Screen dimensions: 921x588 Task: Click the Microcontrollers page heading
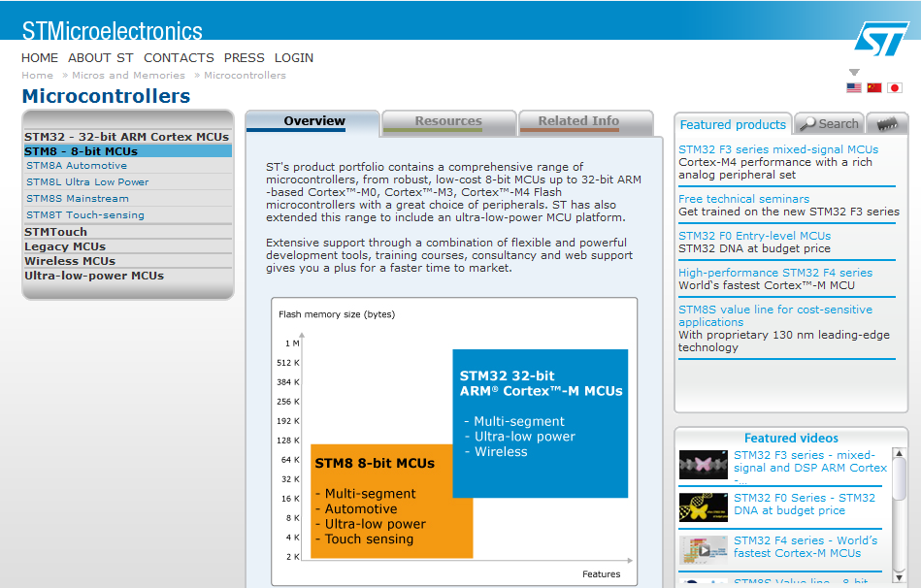[107, 96]
